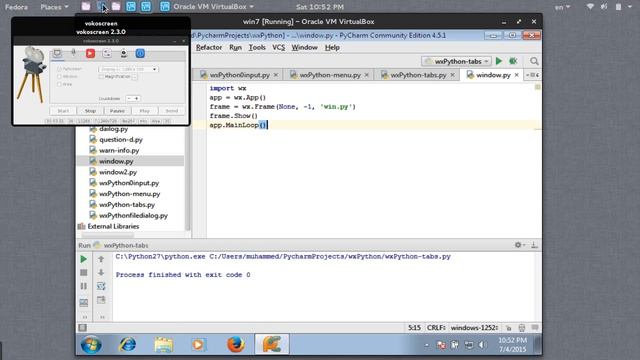Show hidden tabs list in editor tab bar
The image size is (640, 360).
532,75
